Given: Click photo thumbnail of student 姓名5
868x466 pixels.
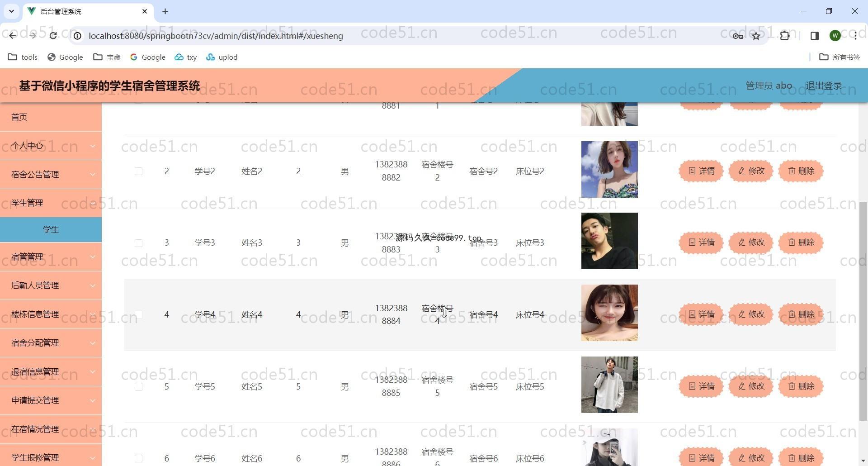Looking at the screenshot, I should tap(609, 385).
